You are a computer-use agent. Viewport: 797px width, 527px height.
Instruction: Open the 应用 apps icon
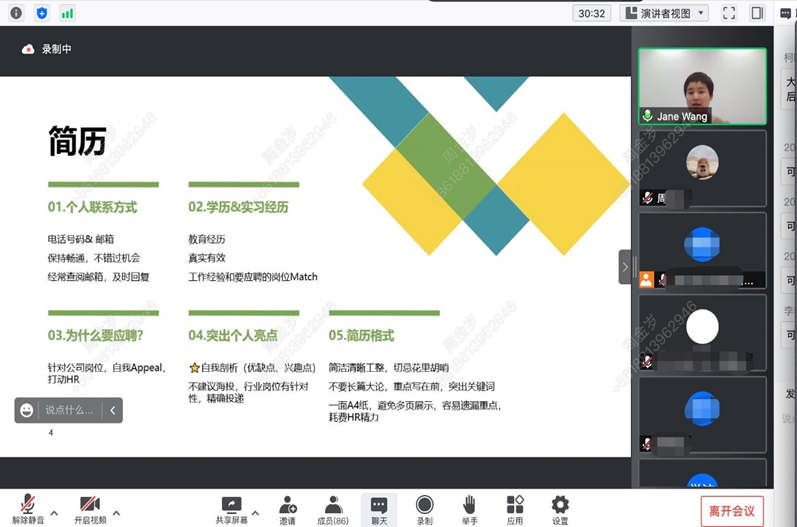click(x=515, y=504)
